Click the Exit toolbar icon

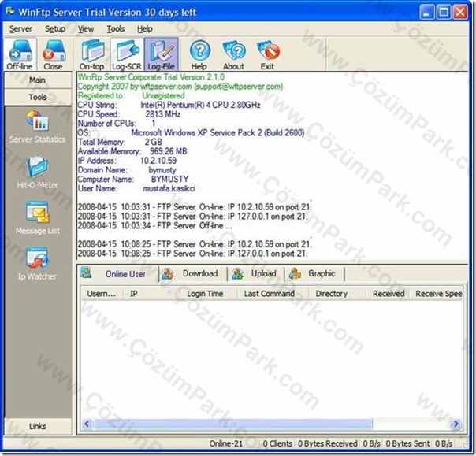point(268,54)
